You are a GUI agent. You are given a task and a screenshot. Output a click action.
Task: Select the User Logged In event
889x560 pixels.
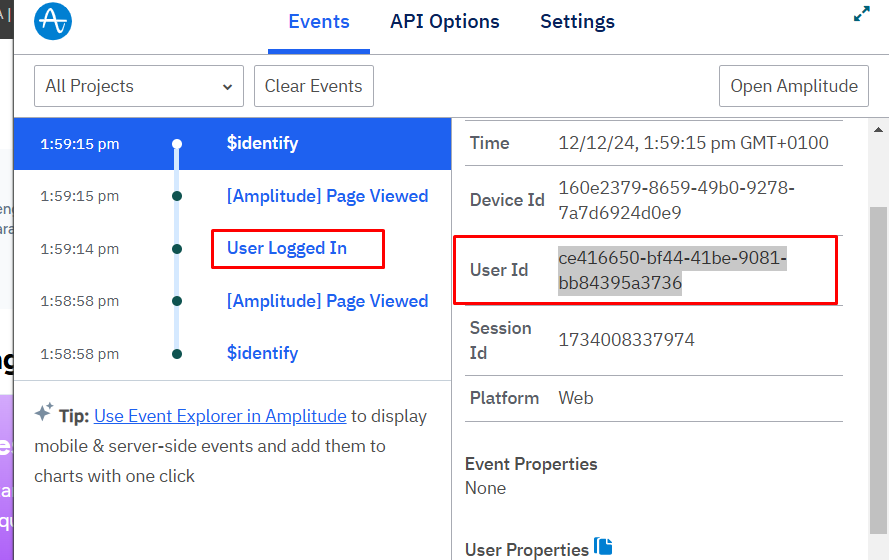287,248
